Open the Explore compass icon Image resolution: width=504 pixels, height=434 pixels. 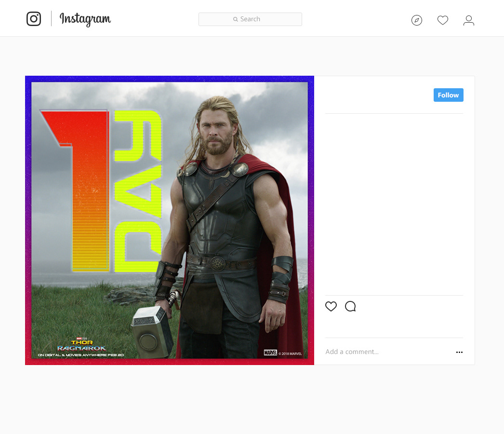417,20
